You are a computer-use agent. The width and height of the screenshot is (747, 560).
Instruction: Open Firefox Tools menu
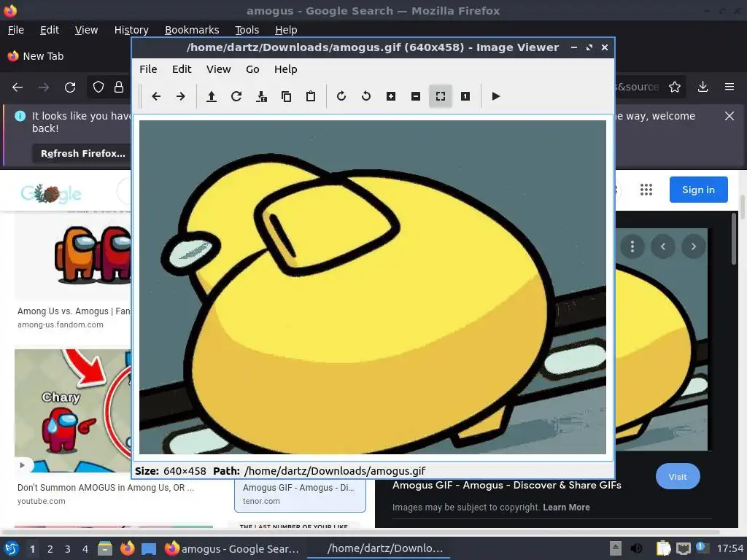247,30
